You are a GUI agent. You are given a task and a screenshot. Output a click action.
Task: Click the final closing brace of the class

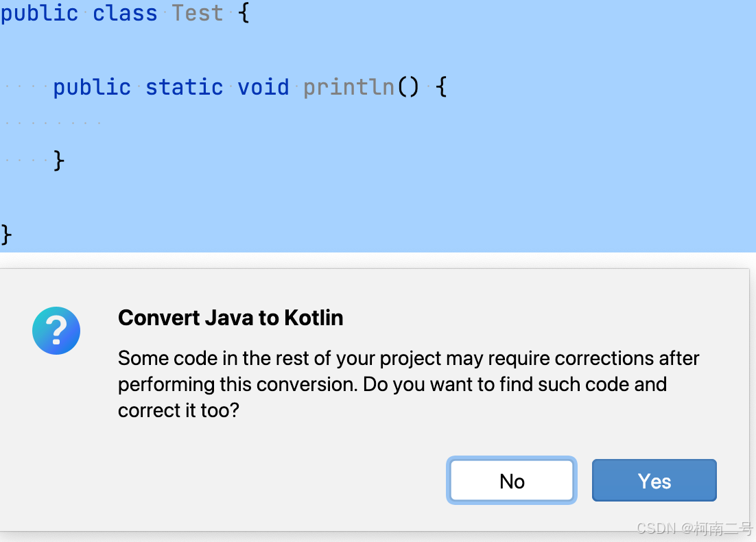(5, 233)
